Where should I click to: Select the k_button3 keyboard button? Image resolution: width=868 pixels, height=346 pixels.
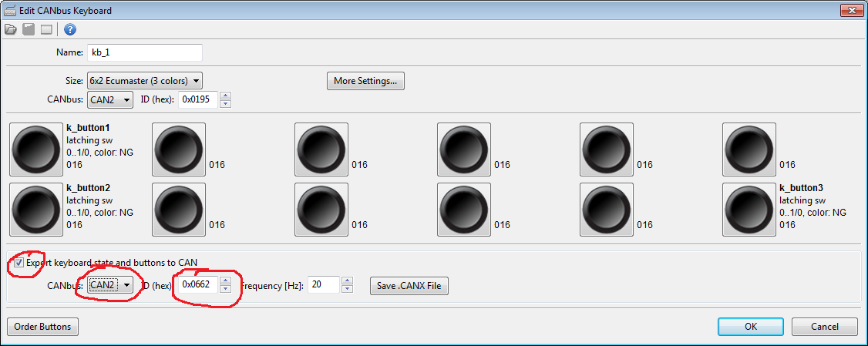click(x=749, y=209)
